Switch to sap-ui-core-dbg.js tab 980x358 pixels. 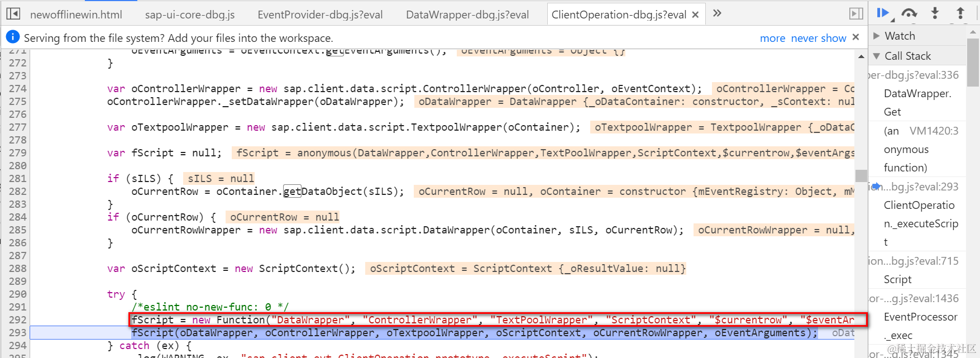pos(190,15)
